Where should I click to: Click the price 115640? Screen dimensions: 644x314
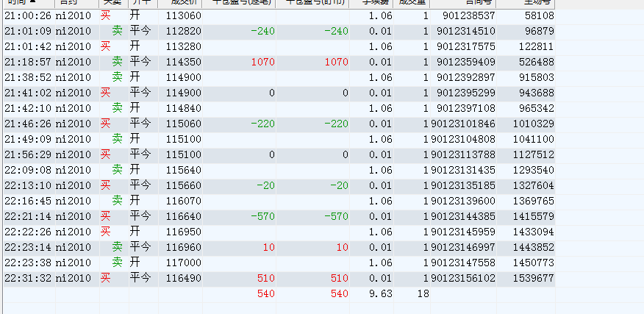[184, 170]
